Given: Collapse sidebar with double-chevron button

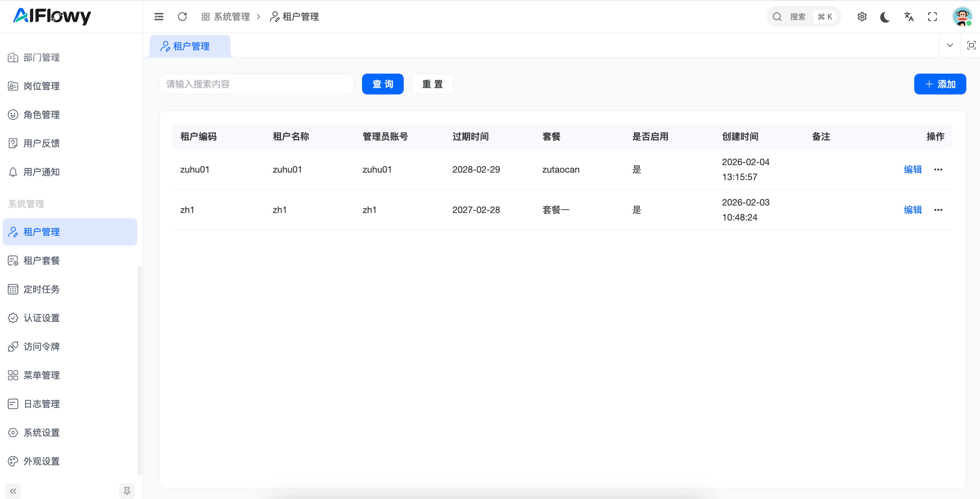Looking at the screenshot, I should (x=13, y=491).
